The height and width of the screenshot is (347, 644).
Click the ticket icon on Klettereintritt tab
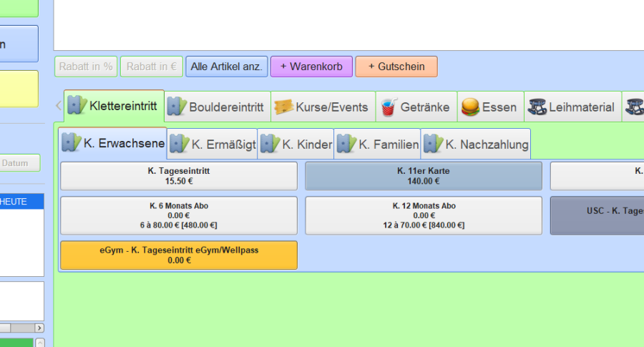click(x=77, y=106)
